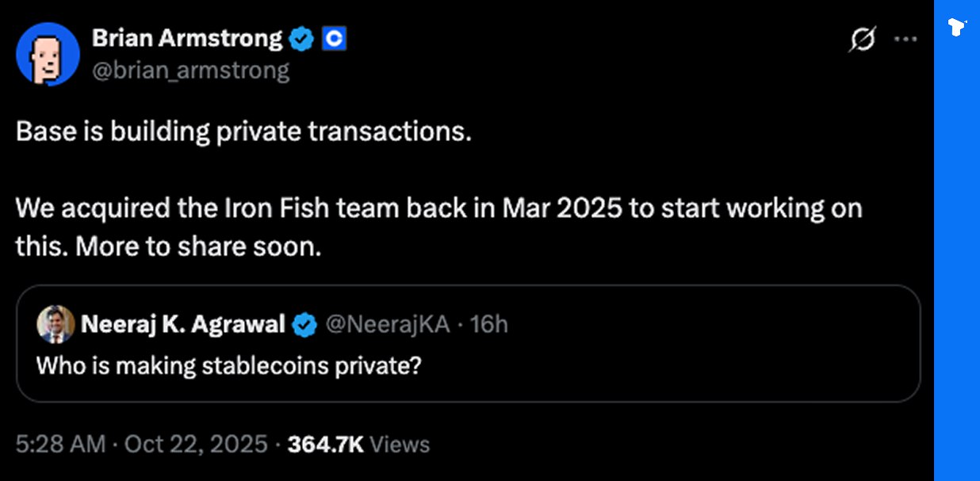Viewport: 980px width, 481px height.
Task: Open the Grok explain icon
Action: coord(863,39)
